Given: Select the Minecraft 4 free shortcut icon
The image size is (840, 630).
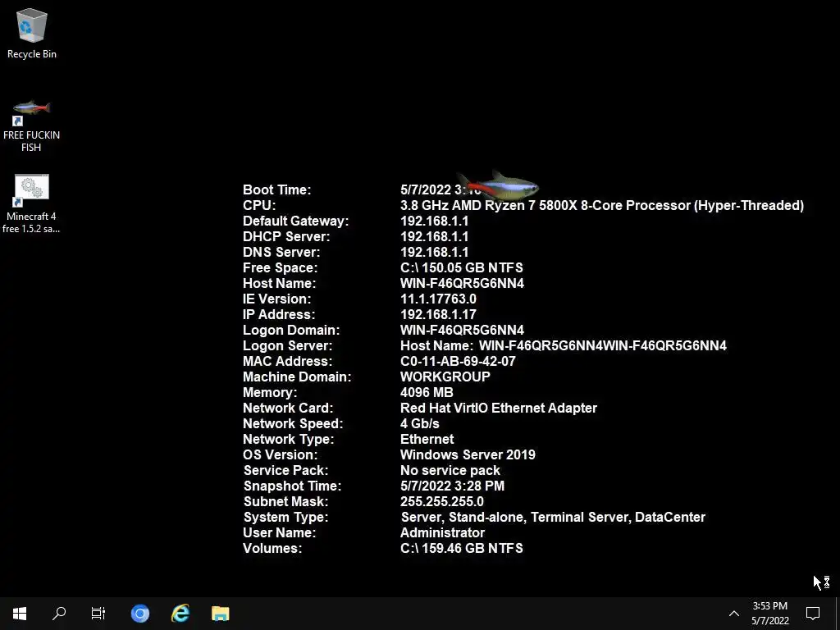Looking at the screenshot, I should (32, 204).
